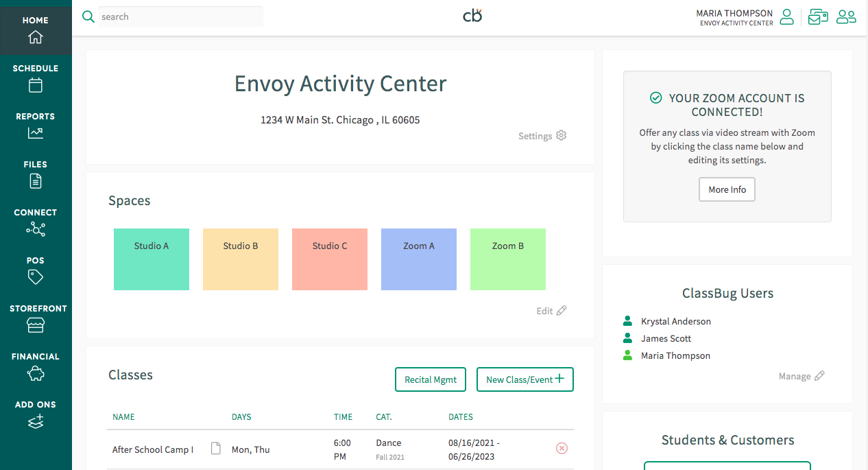Select the Studio A color tile
This screenshot has width=868, height=470.
tap(152, 259)
